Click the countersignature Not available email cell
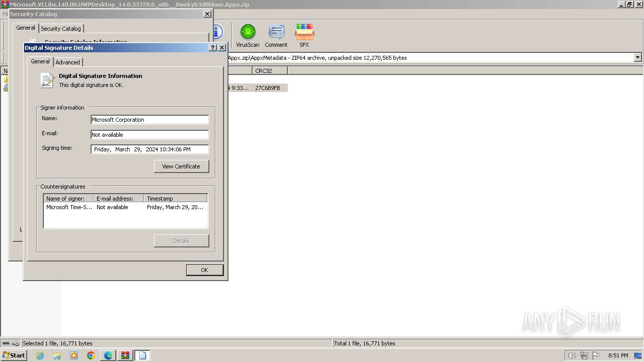644x362 pixels. [112, 207]
